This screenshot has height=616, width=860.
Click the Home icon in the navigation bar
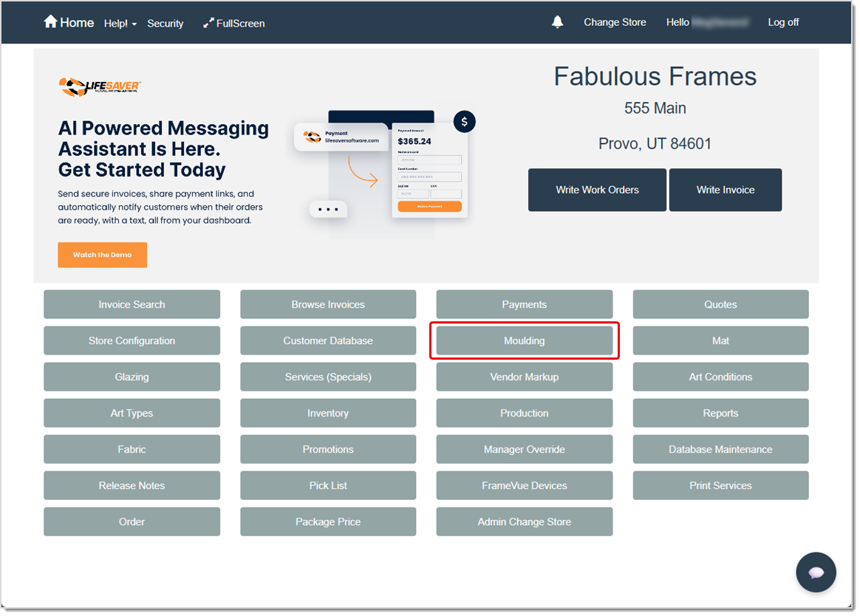[52, 22]
